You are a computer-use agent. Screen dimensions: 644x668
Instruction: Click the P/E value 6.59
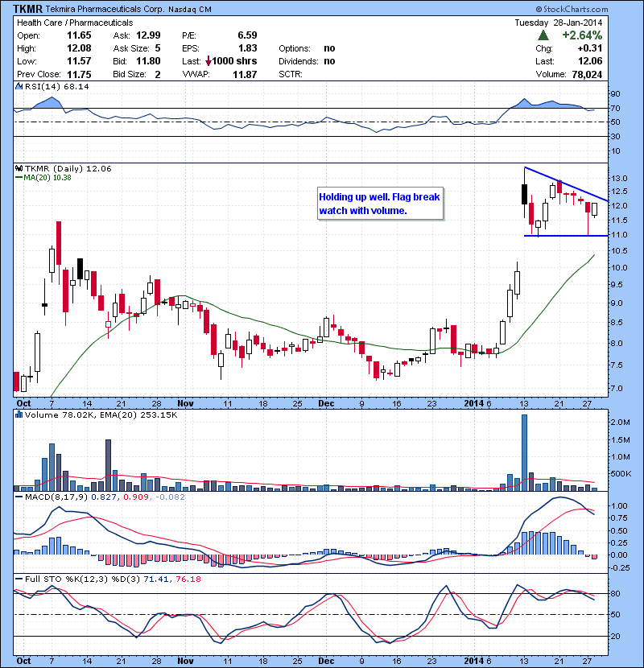click(247, 35)
